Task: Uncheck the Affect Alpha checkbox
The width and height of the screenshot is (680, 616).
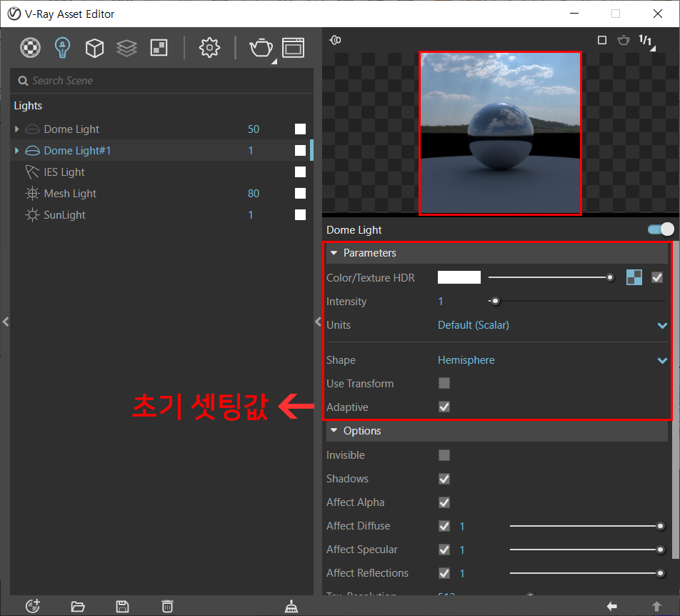Action: (444, 502)
